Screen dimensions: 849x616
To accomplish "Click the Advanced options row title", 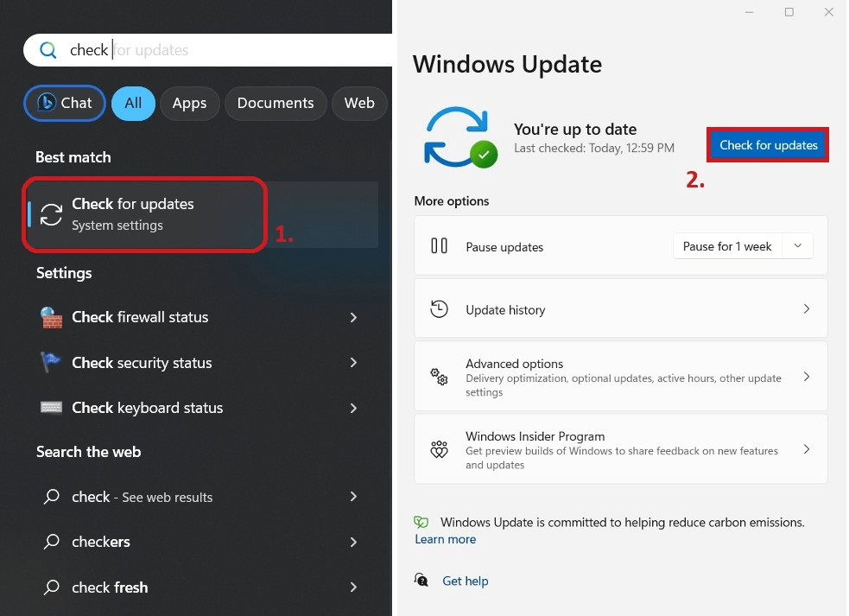I will [514, 364].
